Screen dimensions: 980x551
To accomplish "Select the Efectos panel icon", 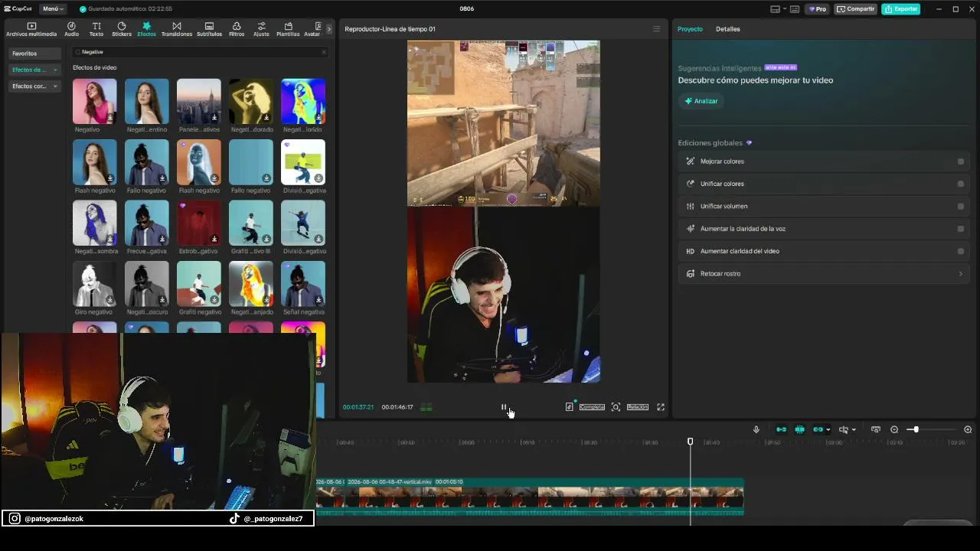I will point(146,29).
